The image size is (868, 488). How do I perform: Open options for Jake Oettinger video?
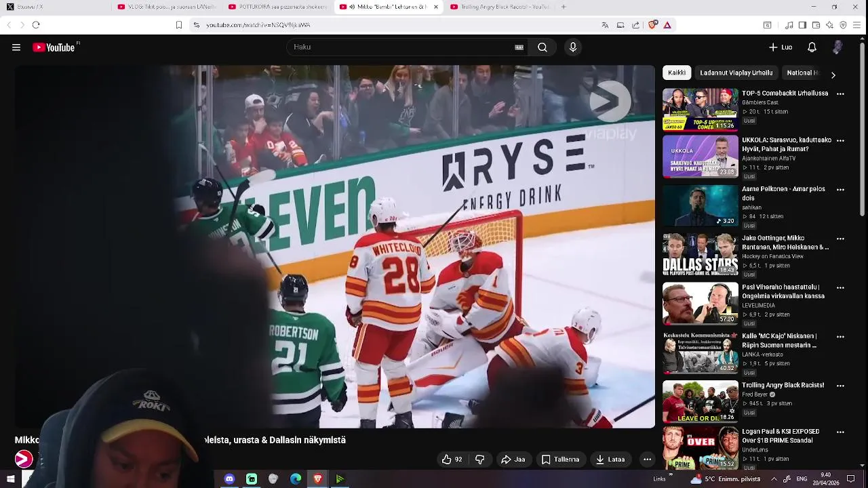840,239
